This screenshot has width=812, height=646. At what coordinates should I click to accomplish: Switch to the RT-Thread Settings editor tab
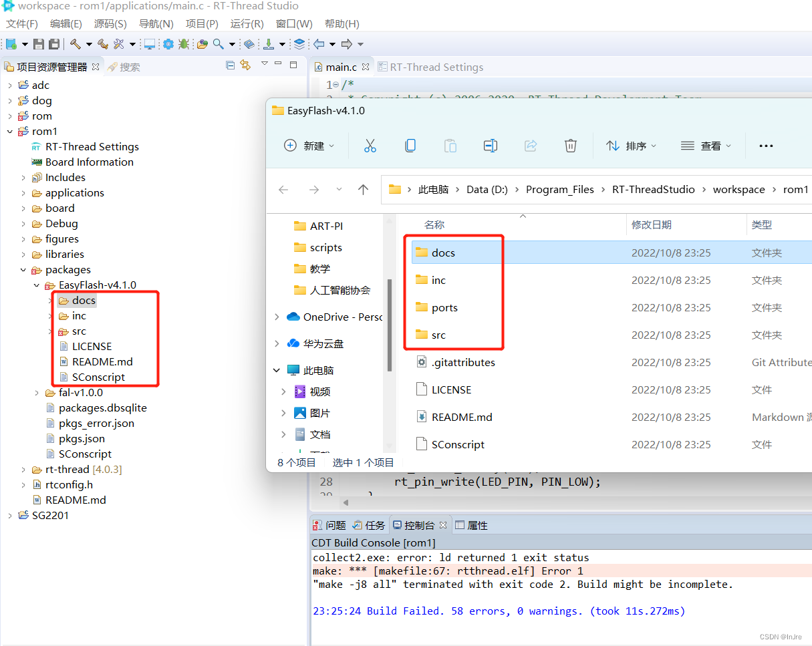coord(430,67)
